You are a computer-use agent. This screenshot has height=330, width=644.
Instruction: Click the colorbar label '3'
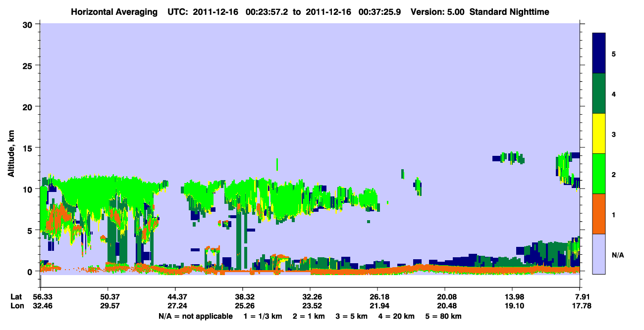point(614,134)
